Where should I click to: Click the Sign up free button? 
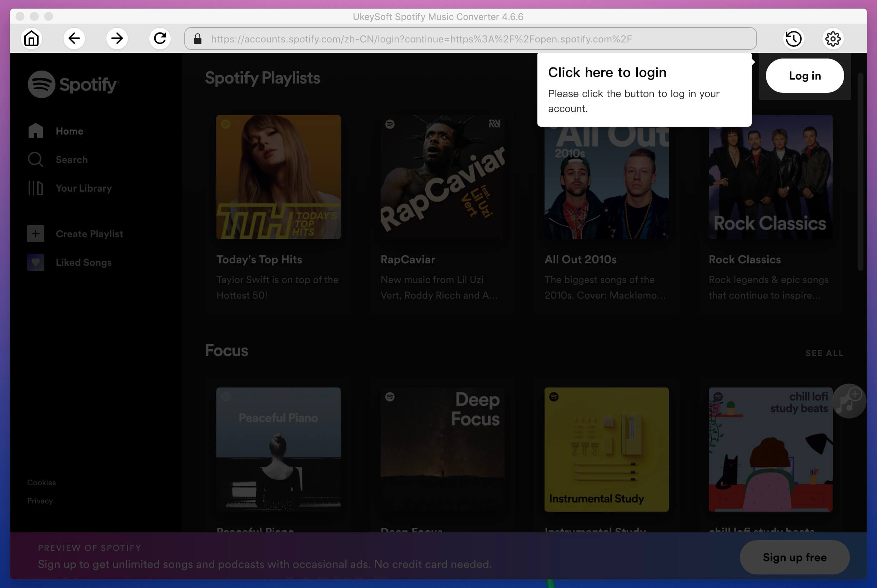[x=794, y=557]
